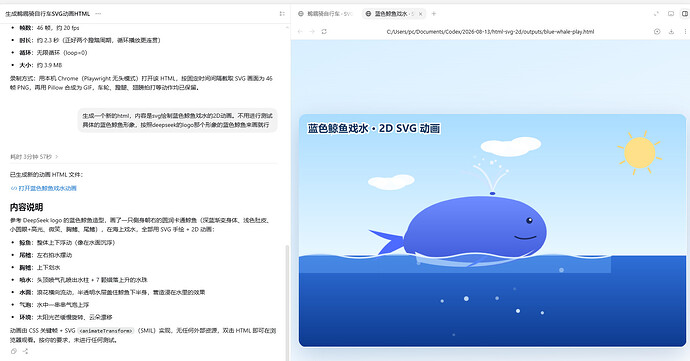Screen dimensions: 690x361
Task: Click the circular target icon beside the address bar
Action: point(657,32)
